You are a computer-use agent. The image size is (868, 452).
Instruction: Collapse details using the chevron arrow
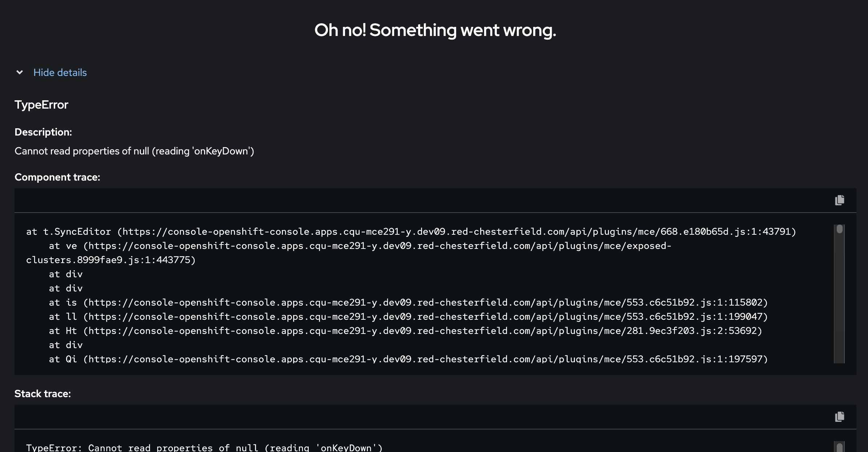point(20,73)
